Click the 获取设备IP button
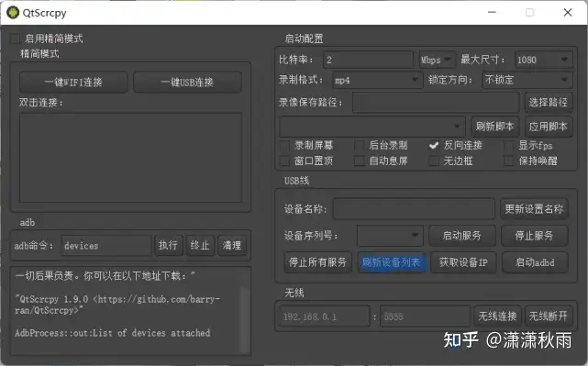The width and height of the screenshot is (588, 366). pyautogui.click(x=463, y=262)
